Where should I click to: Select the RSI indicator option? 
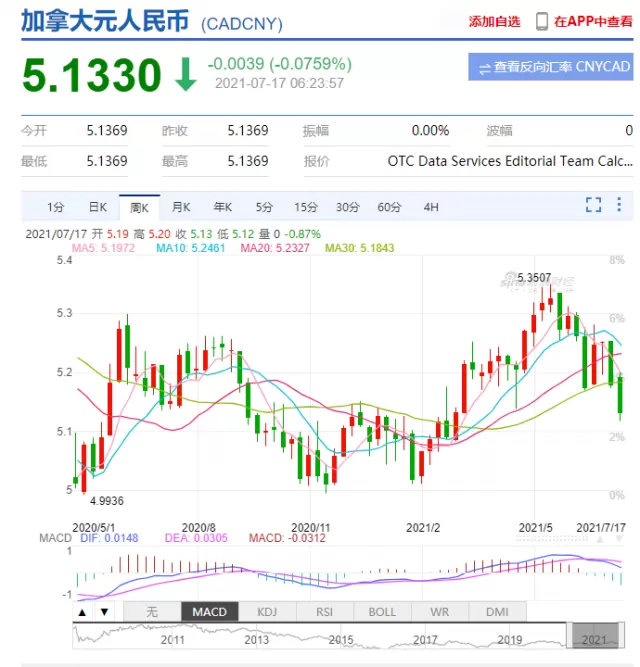click(x=324, y=612)
